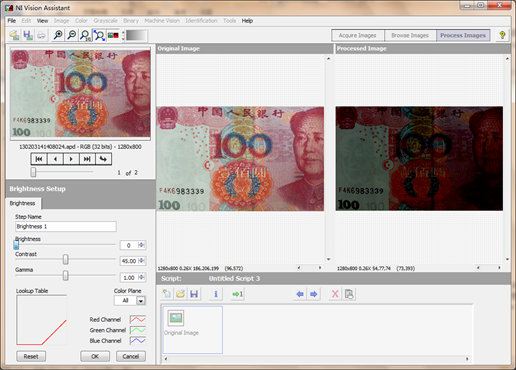This screenshot has height=370, width=516.
Task: Click the Zoom Out magnifier icon
Action: click(71, 35)
